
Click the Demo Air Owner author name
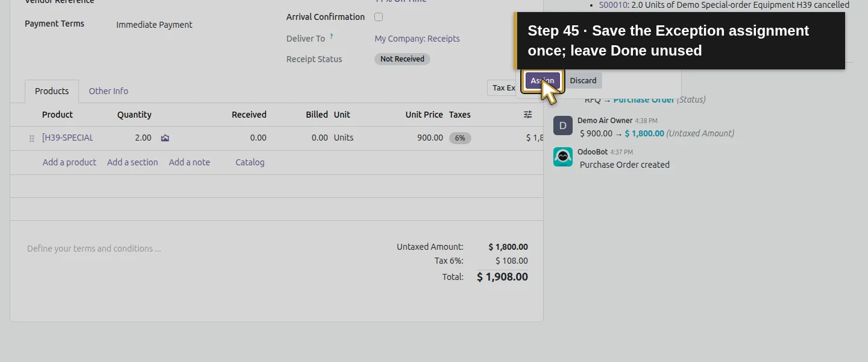tap(605, 121)
